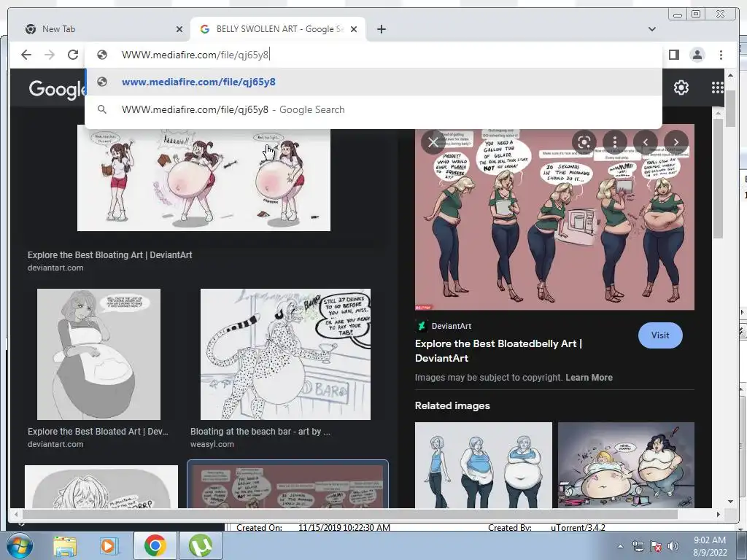Select the www.mediafire.com/file/qj65y8 URL suggestion

373,82
